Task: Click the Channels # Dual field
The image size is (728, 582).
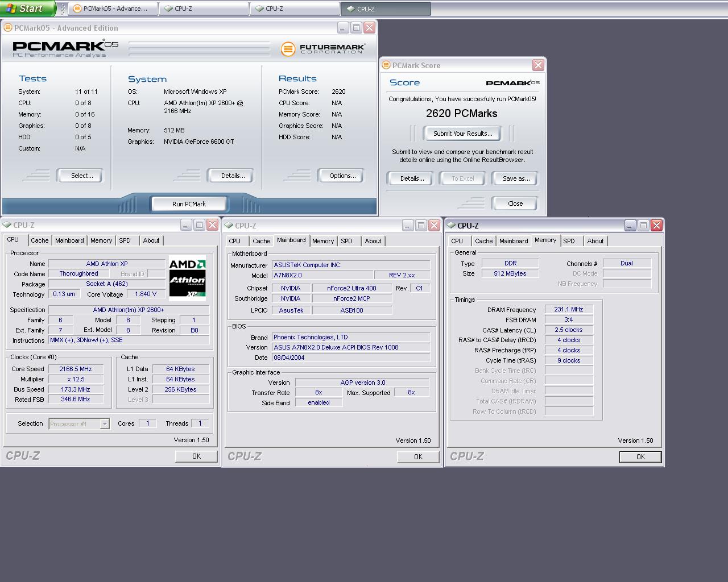Action: tap(627, 263)
